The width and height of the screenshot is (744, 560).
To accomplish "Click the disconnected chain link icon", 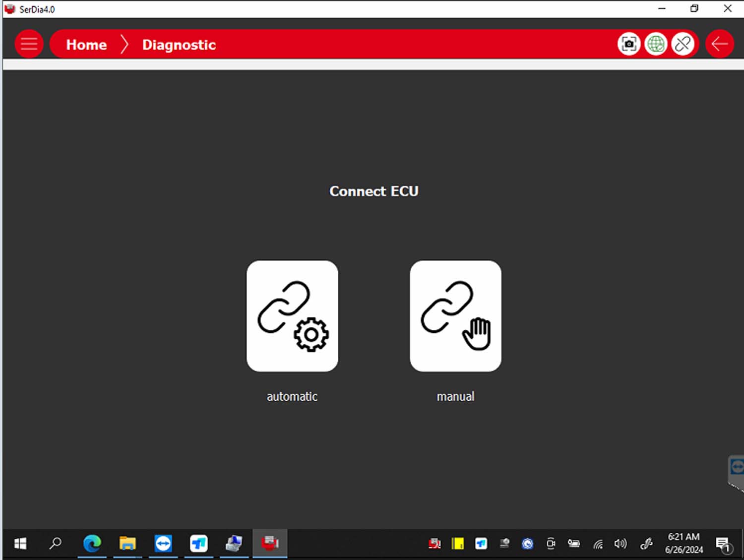I will click(x=683, y=44).
